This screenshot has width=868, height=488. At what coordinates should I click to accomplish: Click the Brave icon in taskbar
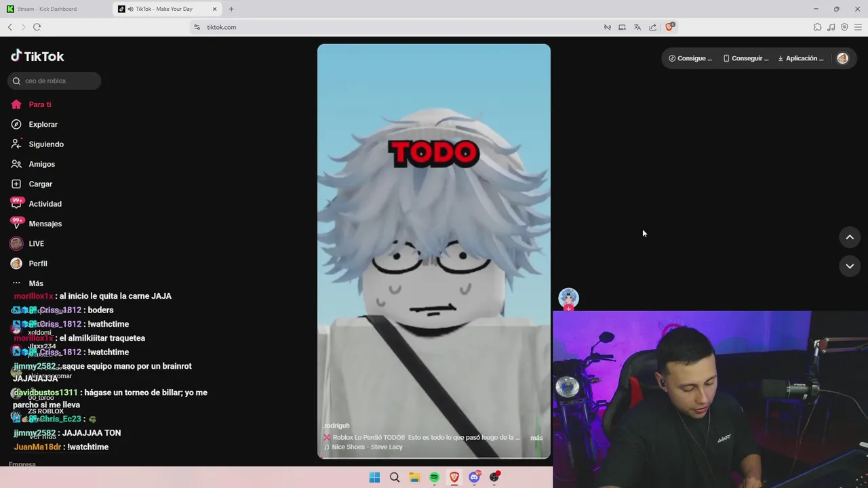454,477
